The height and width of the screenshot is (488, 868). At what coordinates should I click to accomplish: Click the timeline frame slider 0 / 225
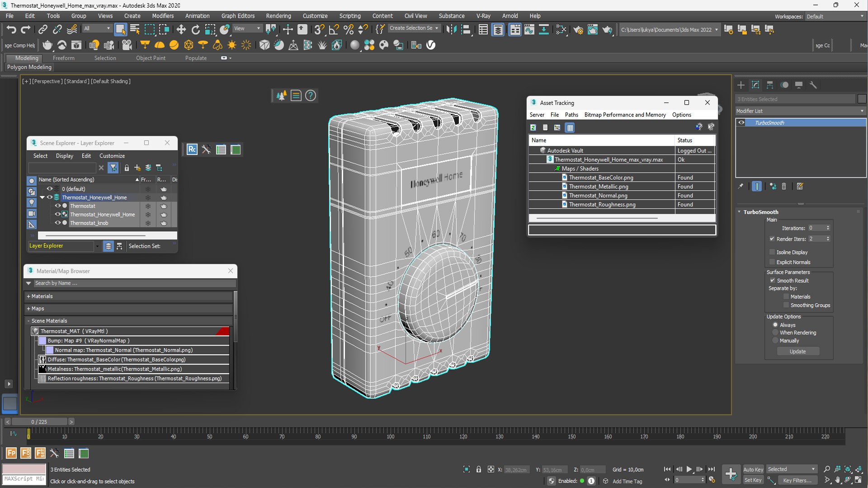coord(39,422)
